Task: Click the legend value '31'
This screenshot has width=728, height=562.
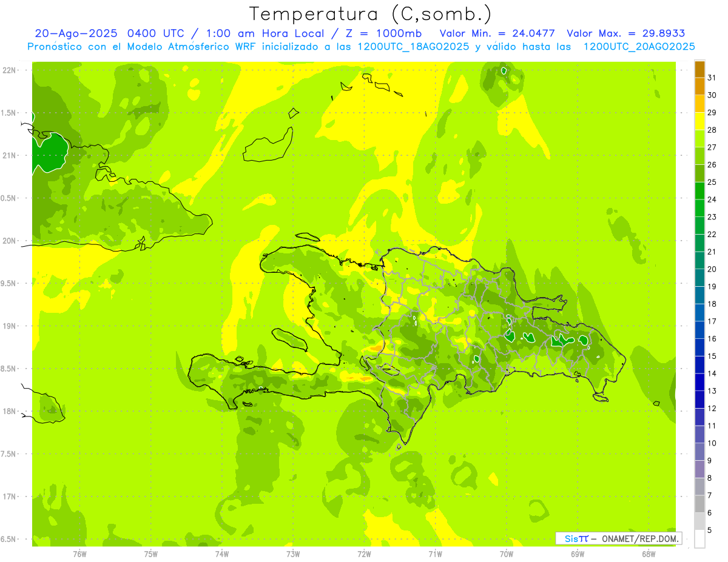Action: pos(712,78)
